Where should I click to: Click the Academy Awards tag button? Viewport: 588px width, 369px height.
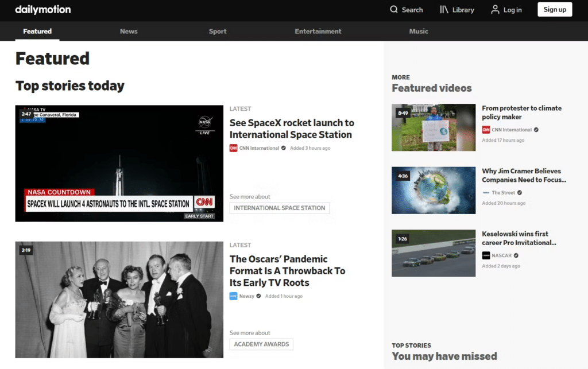click(261, 344)
